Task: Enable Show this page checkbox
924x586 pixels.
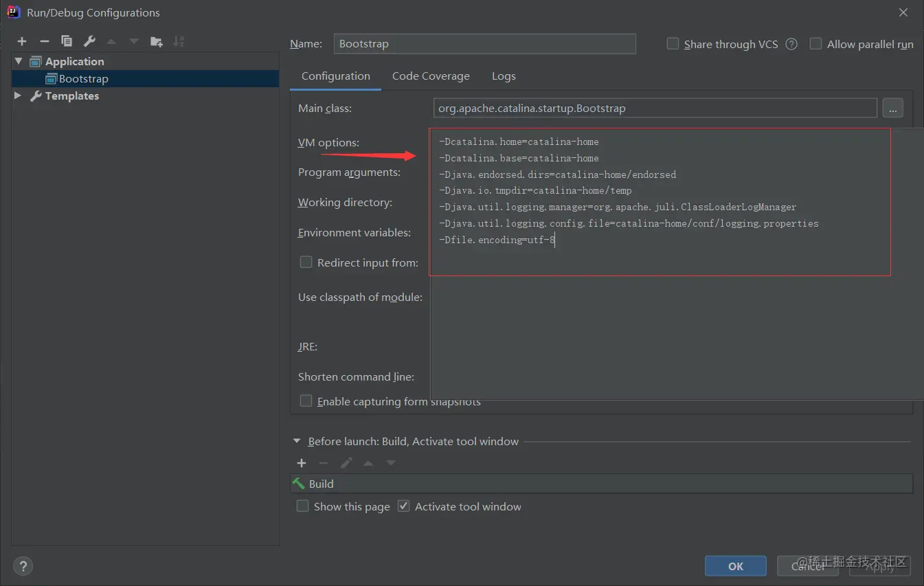Action: pos(302,506)
